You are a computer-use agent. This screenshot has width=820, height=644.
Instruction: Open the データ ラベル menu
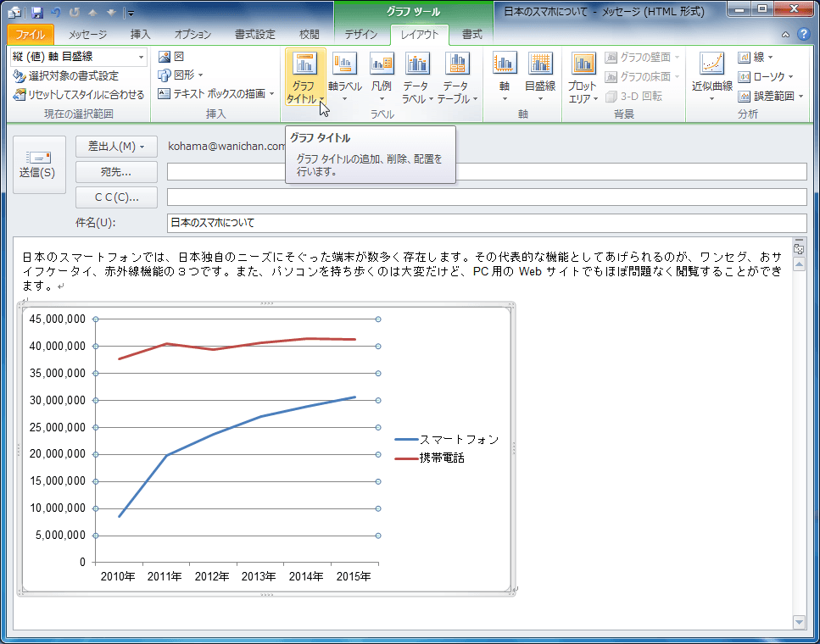(418, 79)
